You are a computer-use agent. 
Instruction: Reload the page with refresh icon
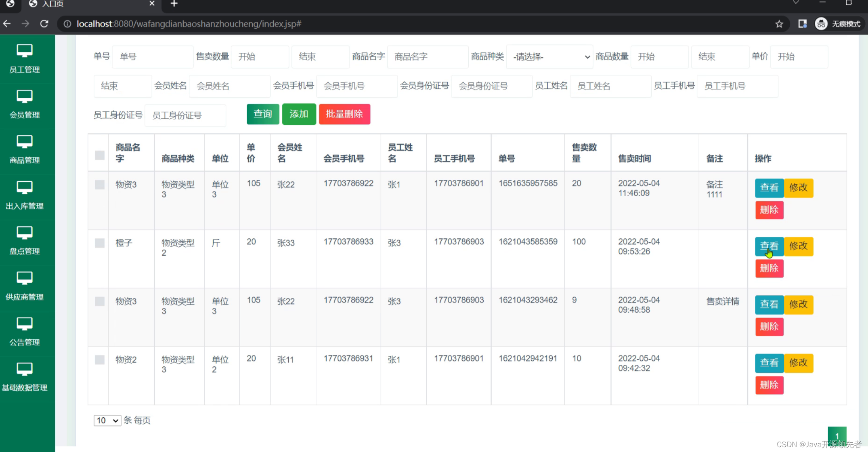click(x=44, y=24)
